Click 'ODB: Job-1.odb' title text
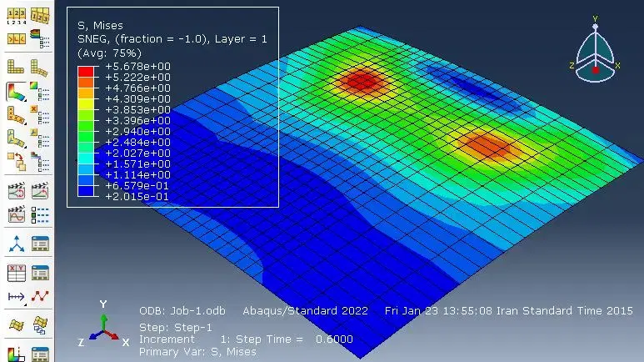 tap(182, 310)
